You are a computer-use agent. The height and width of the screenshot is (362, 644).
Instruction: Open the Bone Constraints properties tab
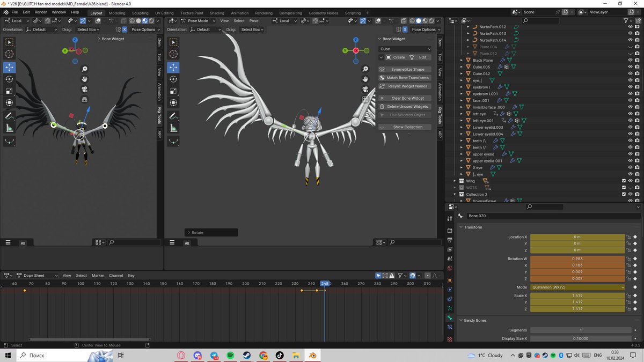(450, 328)
